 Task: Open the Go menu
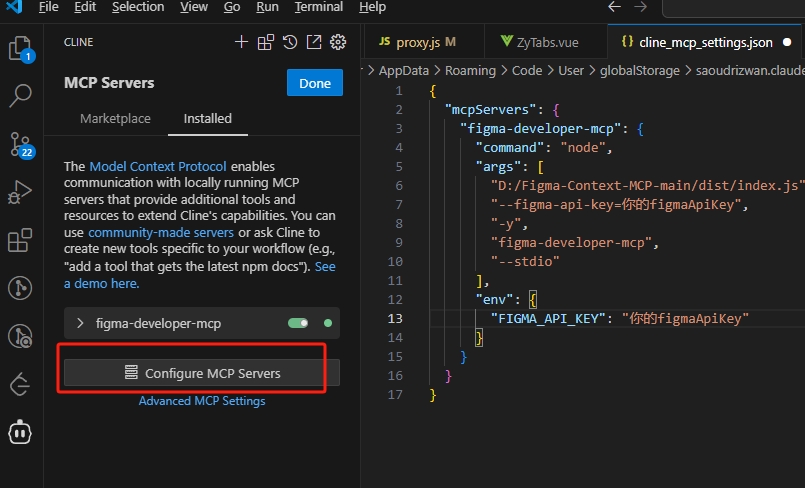tap(232, 7)
